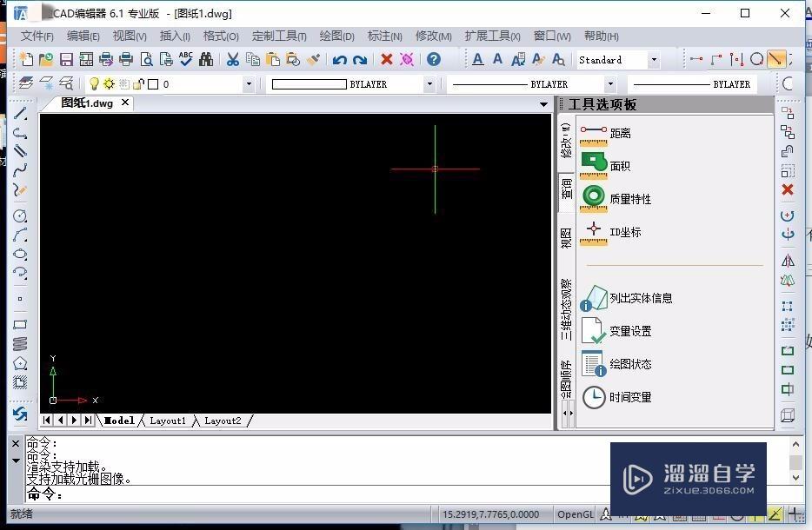This screenshot has height=530, width=812.
Task: Switch to the Layout1 tab
Action: pos(168,421)
